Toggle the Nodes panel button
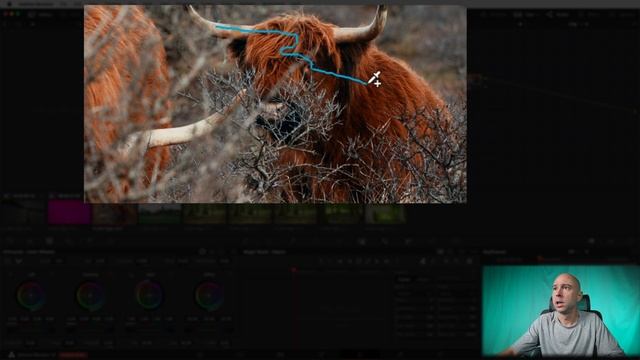 tap(558, 14)
